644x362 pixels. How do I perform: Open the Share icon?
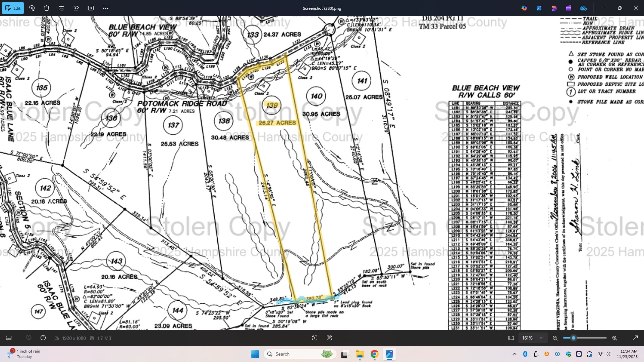point(76,8)
